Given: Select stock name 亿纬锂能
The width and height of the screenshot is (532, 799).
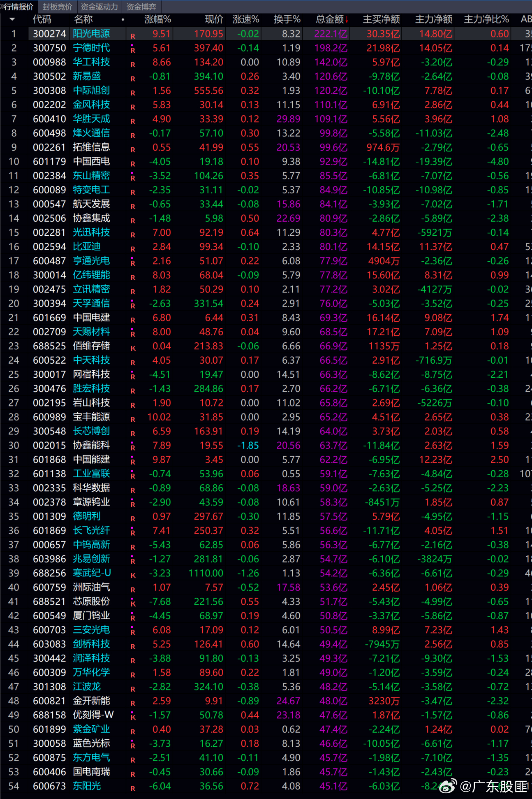Looking at the screenshot, I should point(91,275).
